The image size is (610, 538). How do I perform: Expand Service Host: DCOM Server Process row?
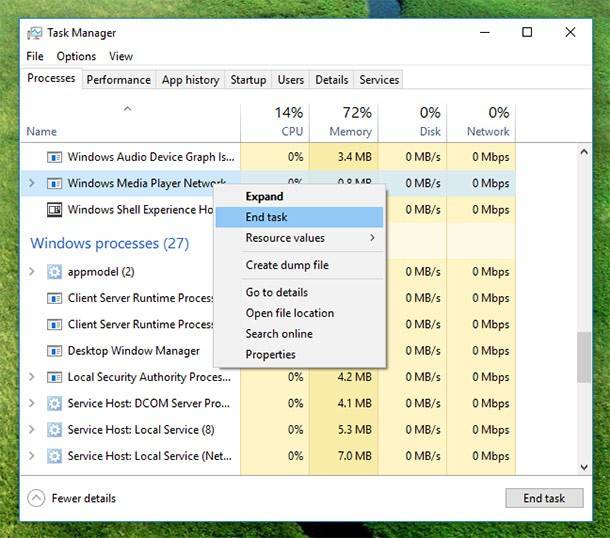pyautogui.click(x=32, y=403)
